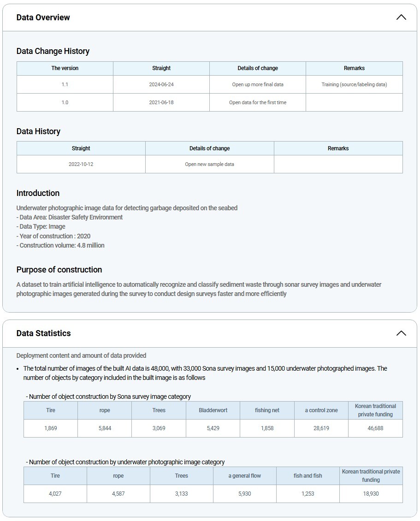Image resolution: width=420 pixels, height=521 pixels.
Task: Click the 2022-10-12 date cell
Action: 81,164
